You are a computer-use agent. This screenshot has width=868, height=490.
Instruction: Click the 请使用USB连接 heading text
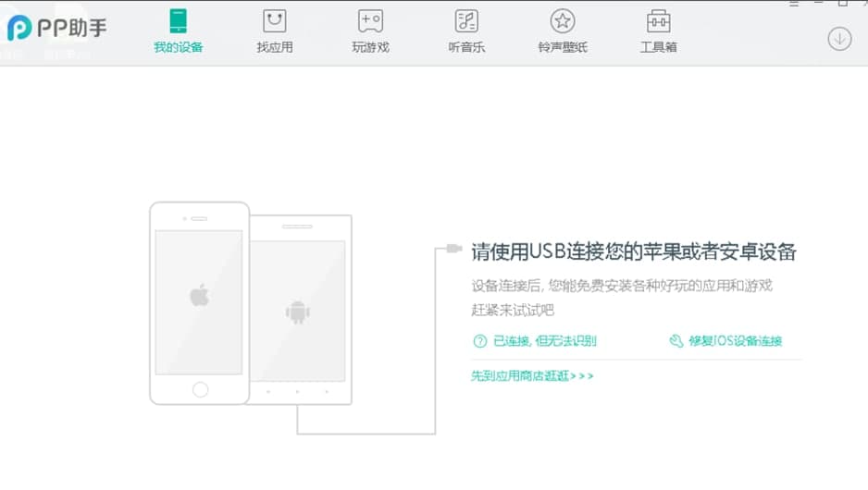click(634, 251)
